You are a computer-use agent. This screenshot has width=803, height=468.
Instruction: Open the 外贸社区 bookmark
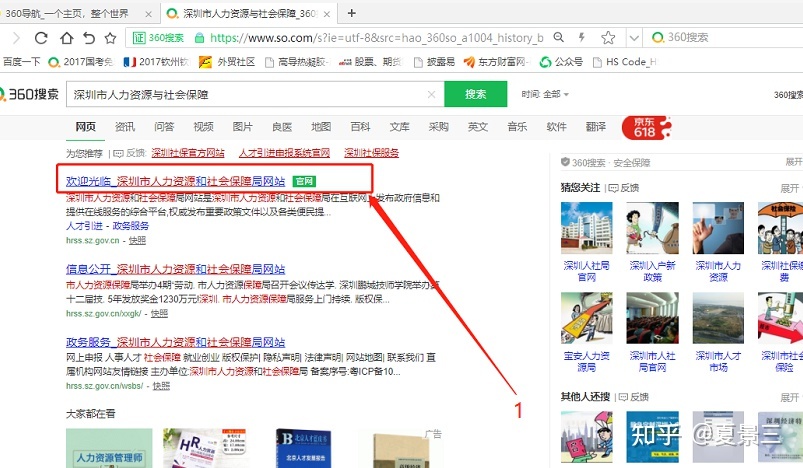click(227, 62)
